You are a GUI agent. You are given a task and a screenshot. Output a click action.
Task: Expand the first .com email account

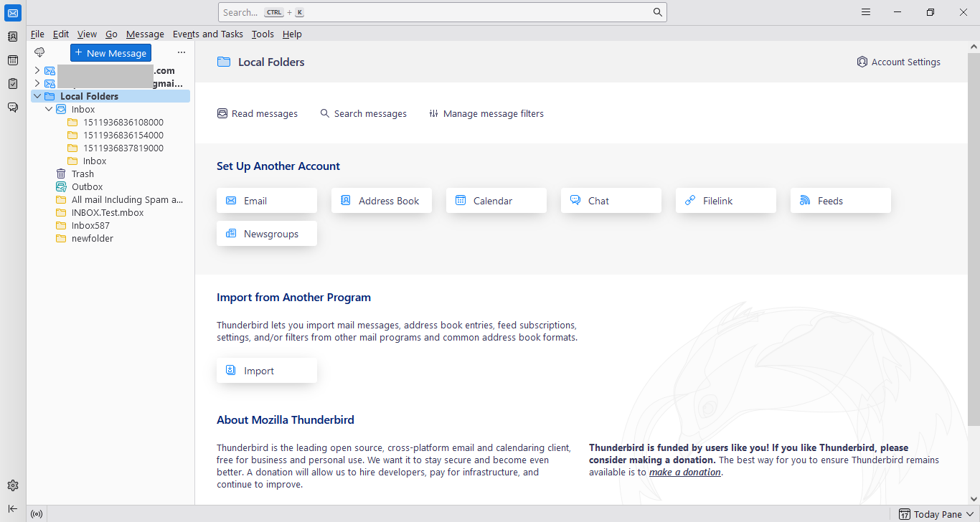(x=37, y=70)
